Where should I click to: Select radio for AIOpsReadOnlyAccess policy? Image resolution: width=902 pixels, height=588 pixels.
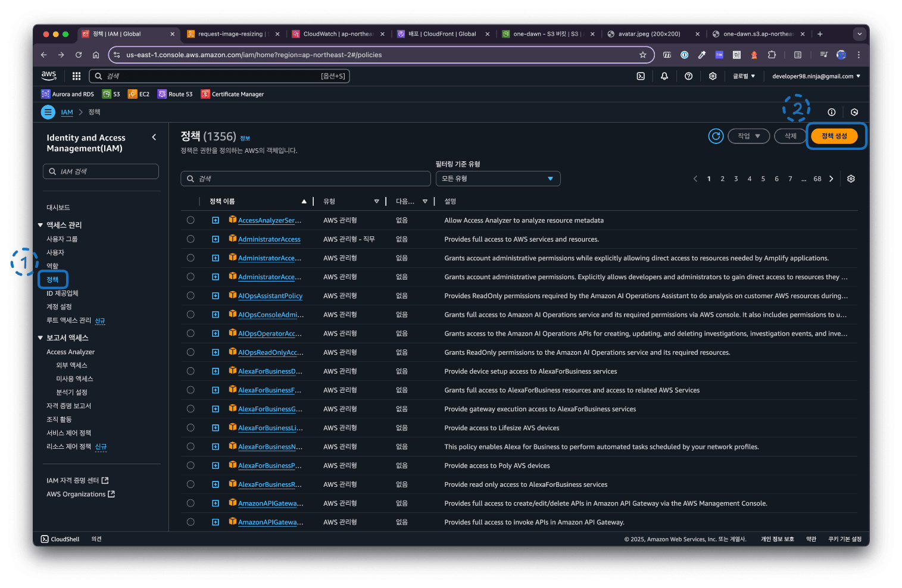[x=191, y=352]
